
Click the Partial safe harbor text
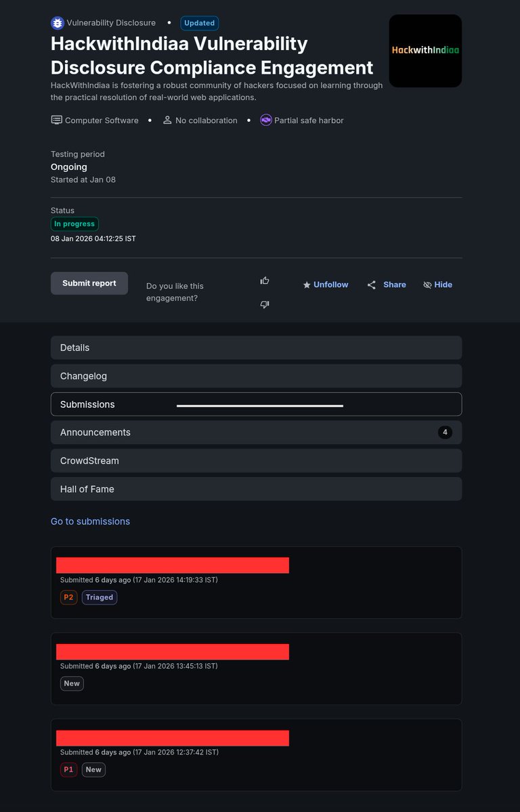click(309, 120)
